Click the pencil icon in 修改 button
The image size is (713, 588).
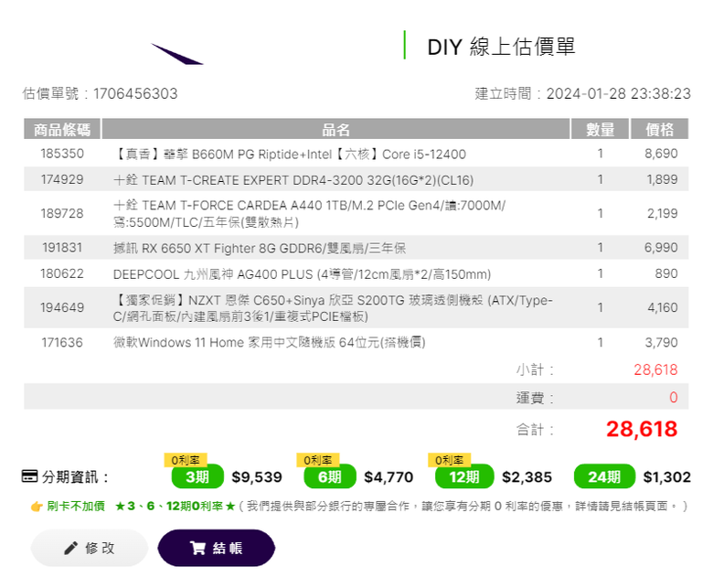pyautogui.click(x=71, y=548)
